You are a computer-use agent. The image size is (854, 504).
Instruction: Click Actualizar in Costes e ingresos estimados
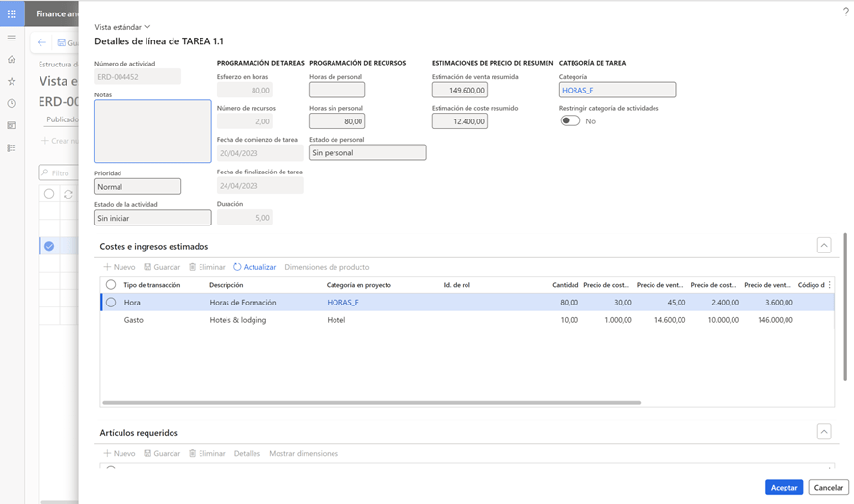tap(254, 267)
